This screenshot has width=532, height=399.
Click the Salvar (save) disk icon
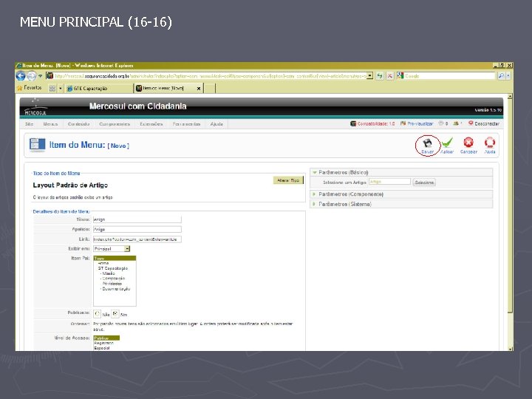(x=428, y=143)
